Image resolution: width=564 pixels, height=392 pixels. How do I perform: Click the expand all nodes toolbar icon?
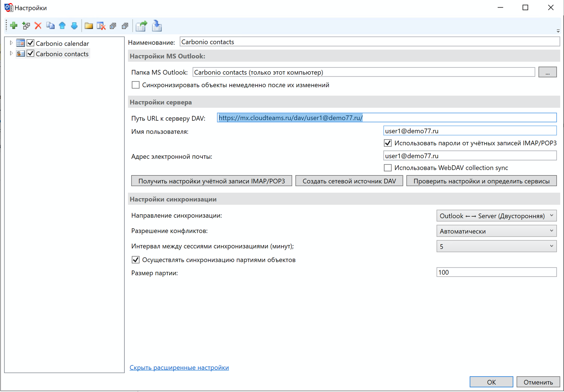click(x=113, y=26)
